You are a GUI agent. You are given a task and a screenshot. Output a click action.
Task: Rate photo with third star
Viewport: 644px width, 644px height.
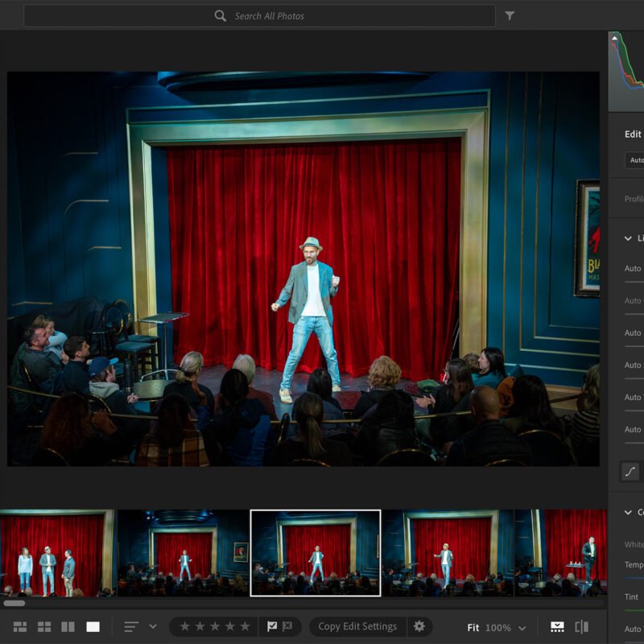[x=215, y=626]
